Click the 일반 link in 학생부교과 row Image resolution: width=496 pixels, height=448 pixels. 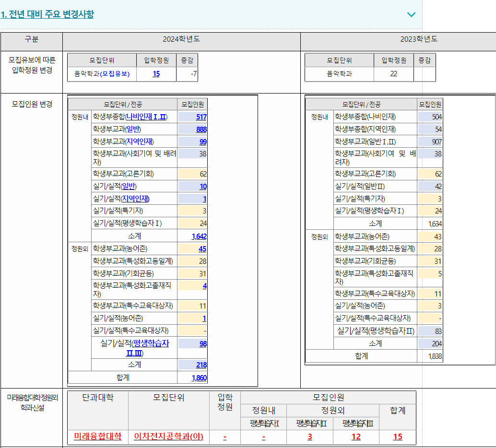click(133, 129)
